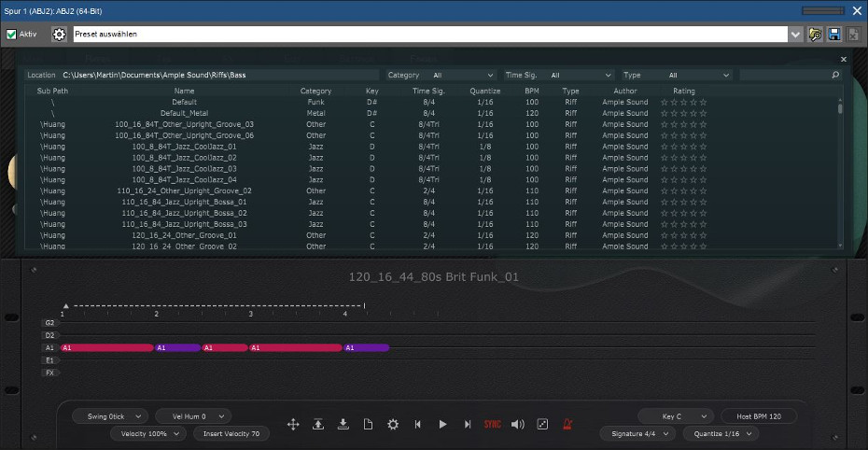Click the move/drag riff cross-arrows icon
The height and width of the screenshot is (450, 868).
[x=293, y=425]
